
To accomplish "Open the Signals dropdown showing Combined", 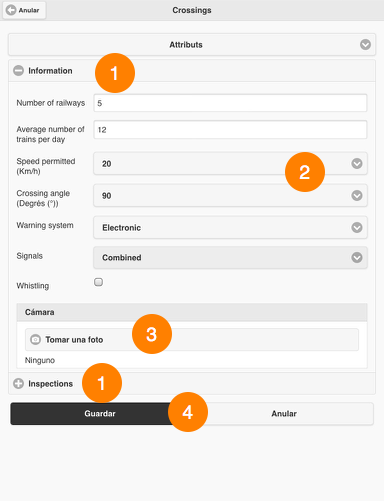I will (230, 257).
